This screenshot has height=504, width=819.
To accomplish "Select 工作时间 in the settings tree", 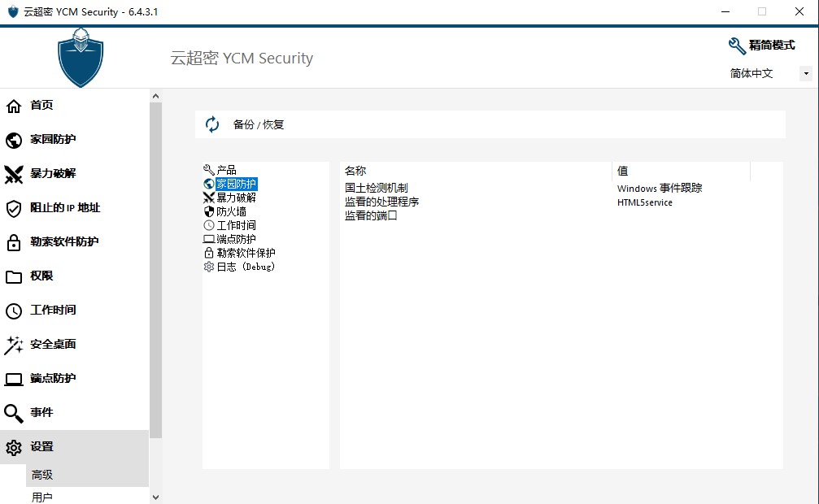I will click(x=236, y=225).
